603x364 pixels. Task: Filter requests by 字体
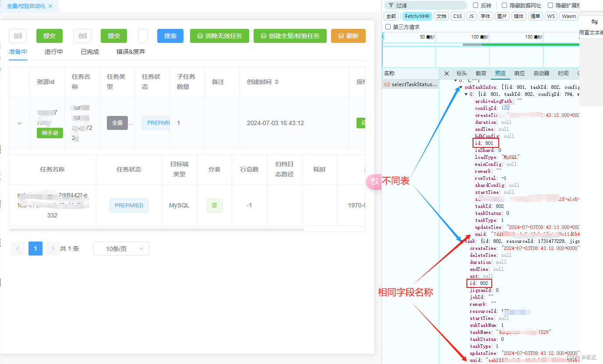(x=485, y=16)
